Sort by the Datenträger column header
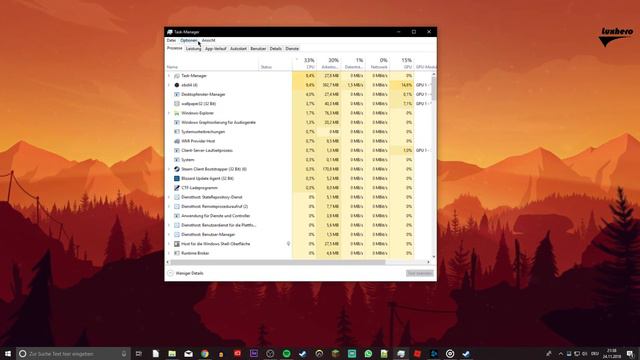Image resolution: width=640 pixels, height=360 pixels. tap(353, 63)
